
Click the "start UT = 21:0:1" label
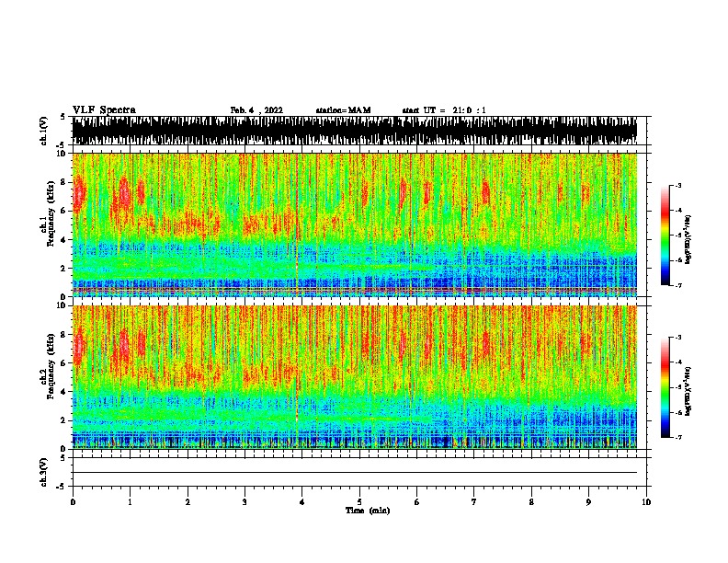444,110
